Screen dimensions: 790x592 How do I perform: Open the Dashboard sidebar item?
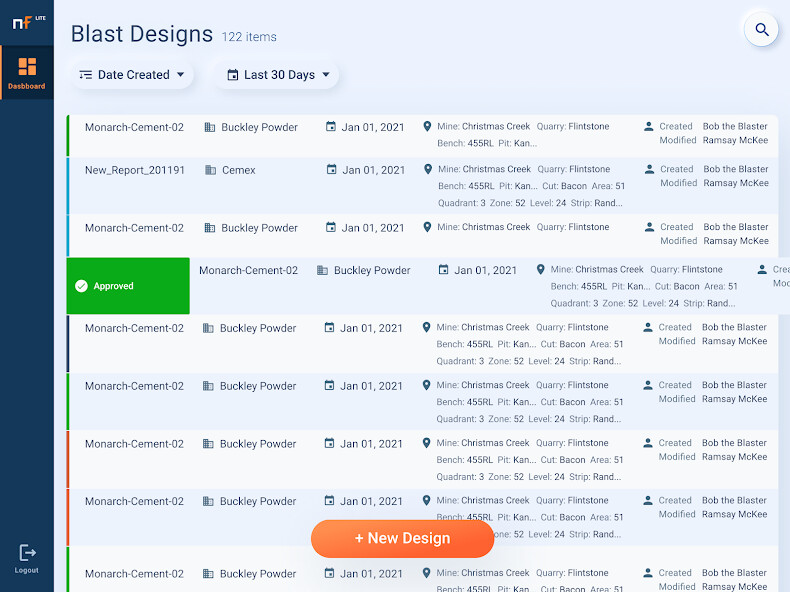pos(27,73)
